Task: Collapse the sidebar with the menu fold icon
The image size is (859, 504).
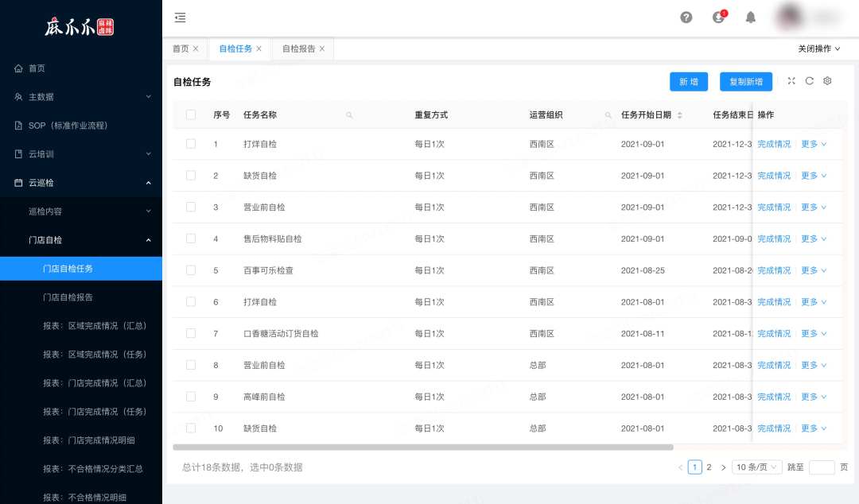Action: [181, 17]
